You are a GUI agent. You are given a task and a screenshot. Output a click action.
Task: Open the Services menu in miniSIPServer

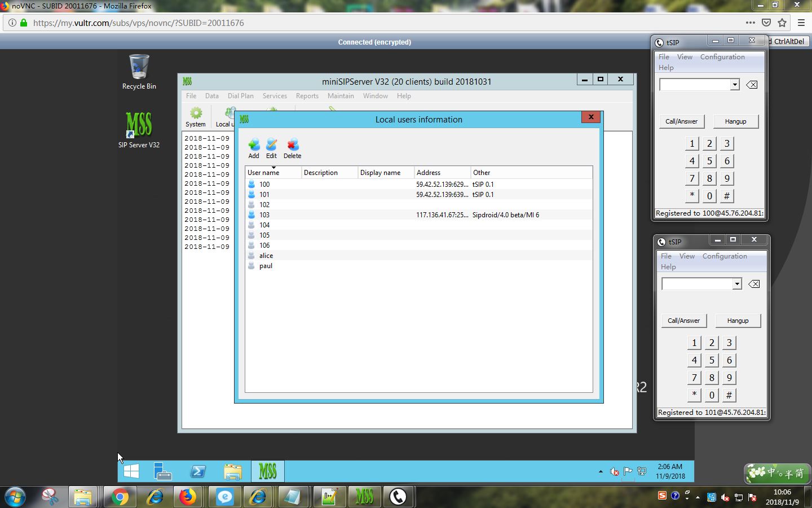tap(275, 96)
